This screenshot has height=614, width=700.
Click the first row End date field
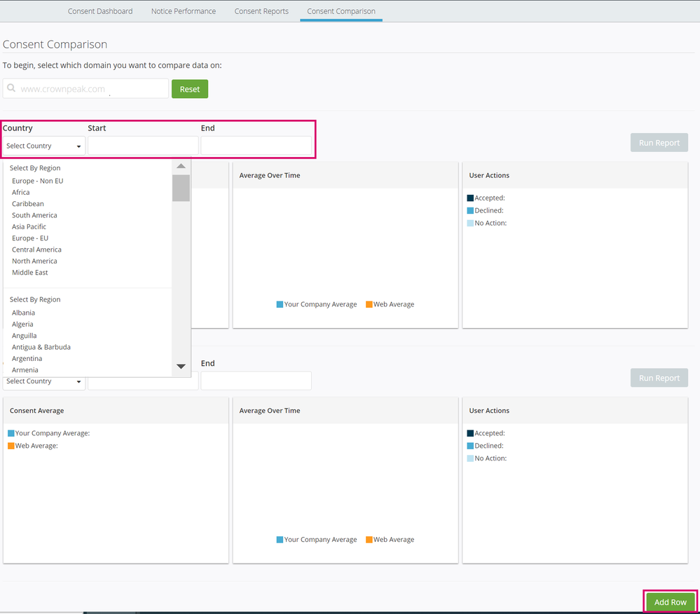coord(256,146)
